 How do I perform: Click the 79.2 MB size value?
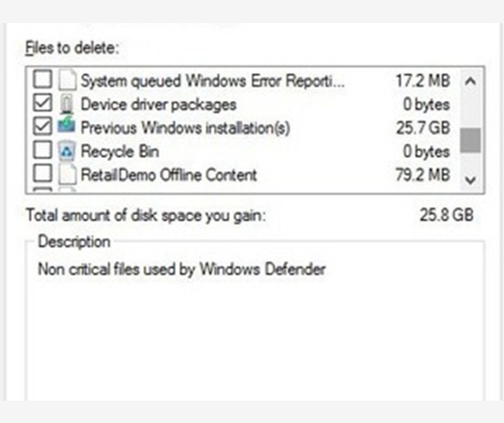point(423,174)
